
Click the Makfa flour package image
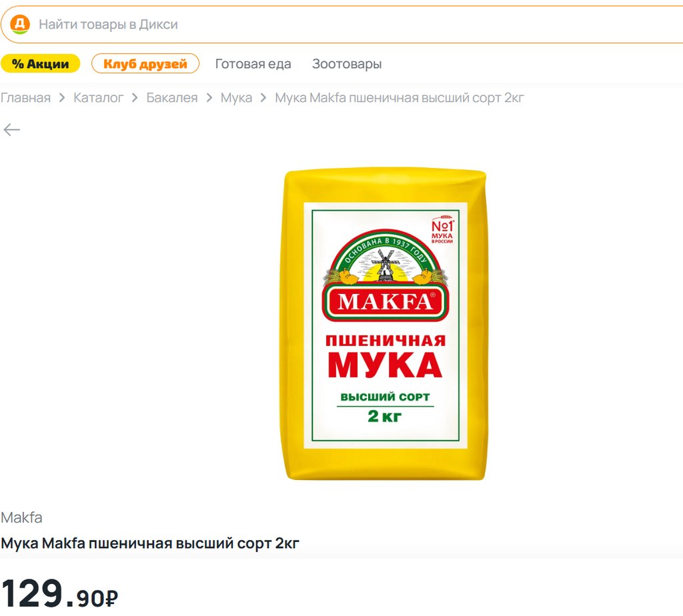(x=384, y=323)
